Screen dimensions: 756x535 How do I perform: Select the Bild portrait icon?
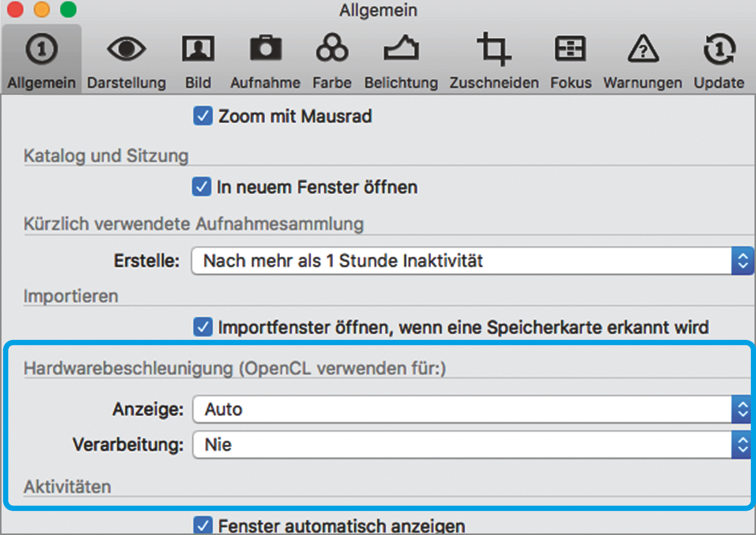(198, 49)
